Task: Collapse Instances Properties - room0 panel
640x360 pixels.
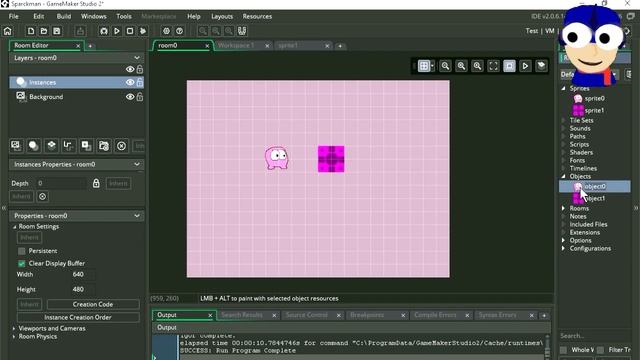Action: point(137,164)
